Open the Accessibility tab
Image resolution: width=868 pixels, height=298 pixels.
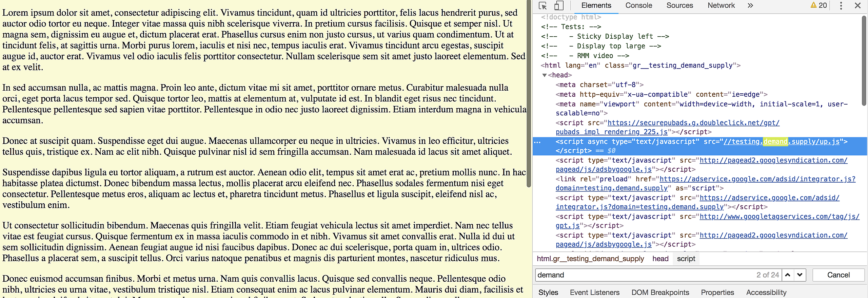(x=766, y=292)
